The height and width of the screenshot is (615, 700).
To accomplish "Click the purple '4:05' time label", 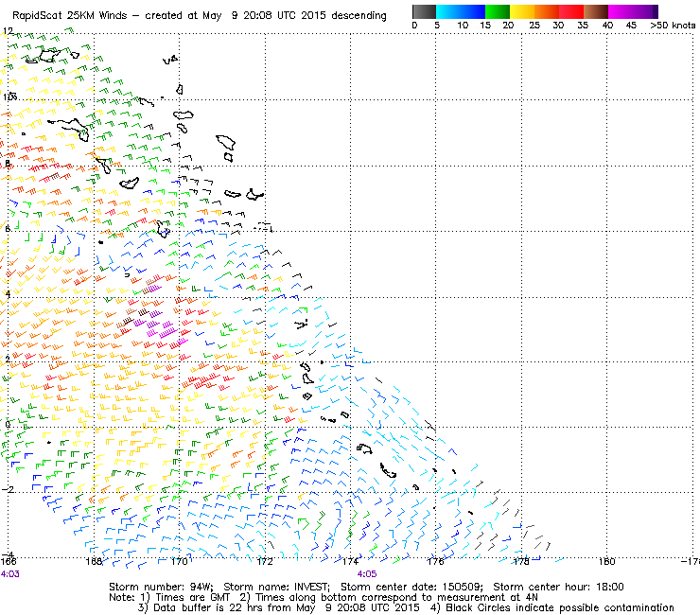I will click(367, 574).
